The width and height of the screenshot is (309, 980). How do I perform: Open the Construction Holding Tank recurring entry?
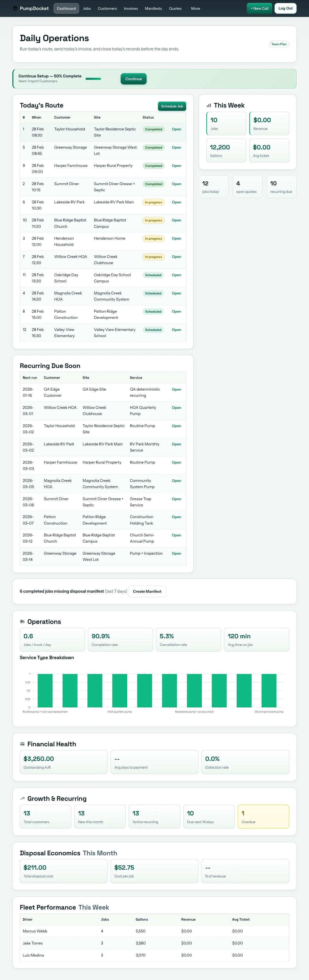pyautogui.click(x=176, y=517)
